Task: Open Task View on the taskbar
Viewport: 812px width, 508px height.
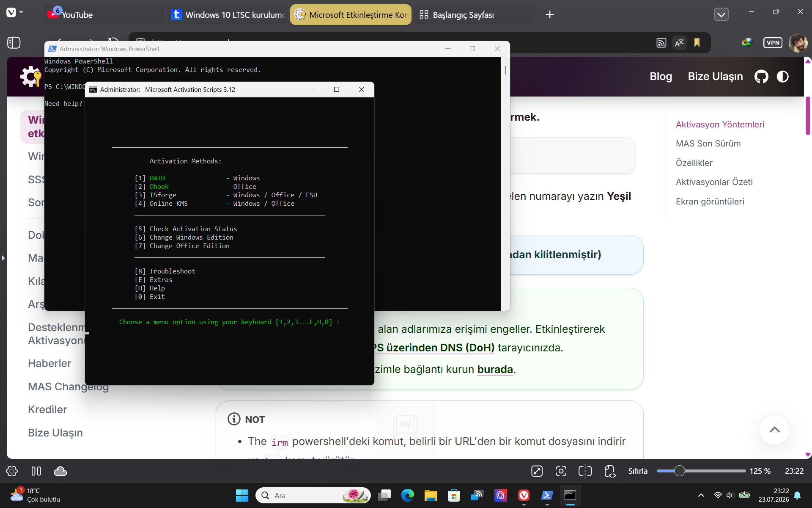Action: (x=384, y=495)
